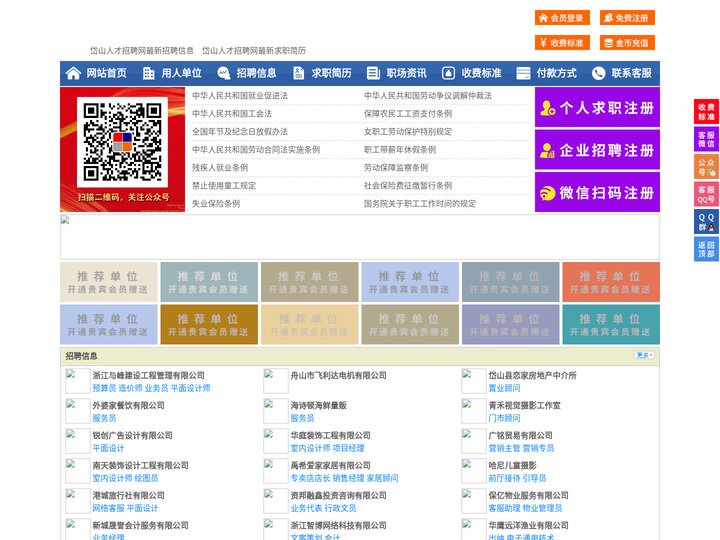Screen dimensions: 720x540
Task: Click the news icon beside 职场资讯
Action: 373,73
